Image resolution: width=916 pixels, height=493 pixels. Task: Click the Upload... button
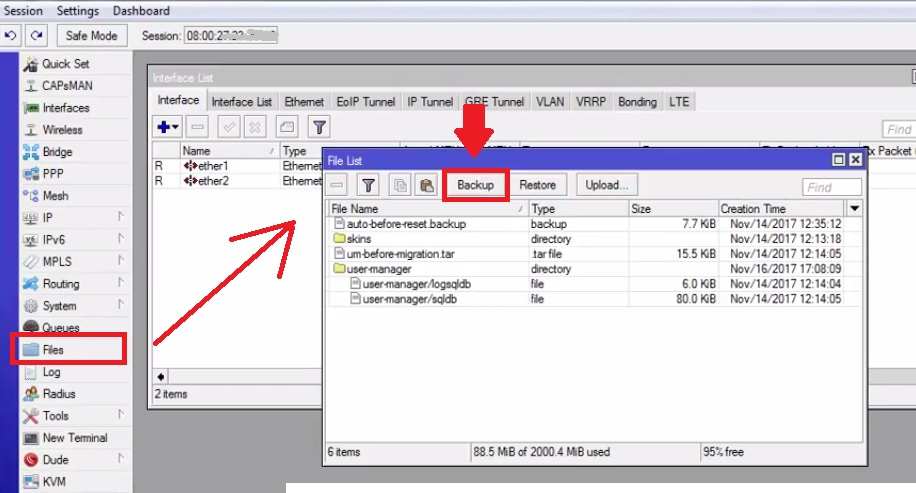[607, 185]
